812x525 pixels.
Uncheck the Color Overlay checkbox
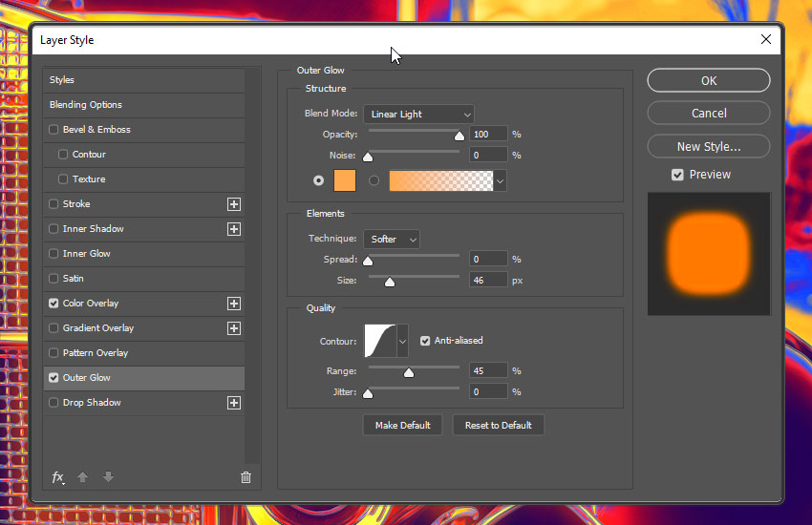pos(53,304)
